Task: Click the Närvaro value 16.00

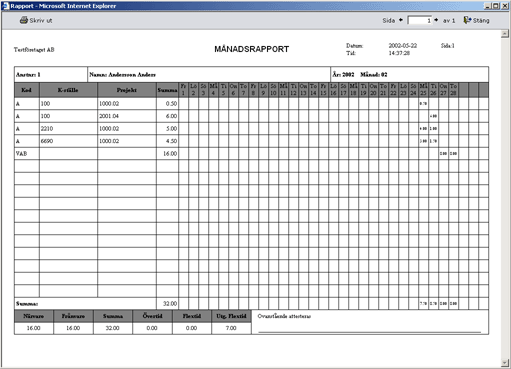Action: [x=34, y=328]
